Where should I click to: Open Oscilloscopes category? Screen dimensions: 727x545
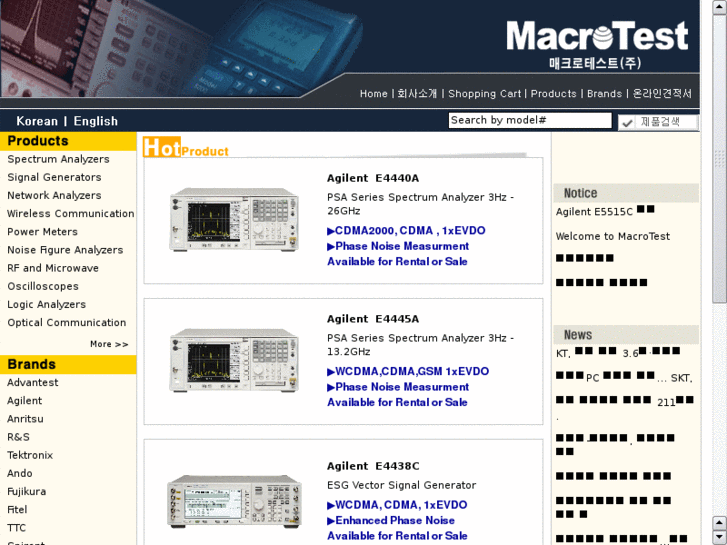pos(43,286)
